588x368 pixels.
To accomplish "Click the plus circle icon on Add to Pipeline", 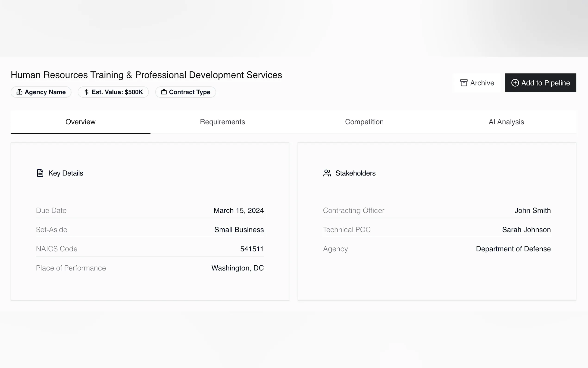I will pos(515,83).
